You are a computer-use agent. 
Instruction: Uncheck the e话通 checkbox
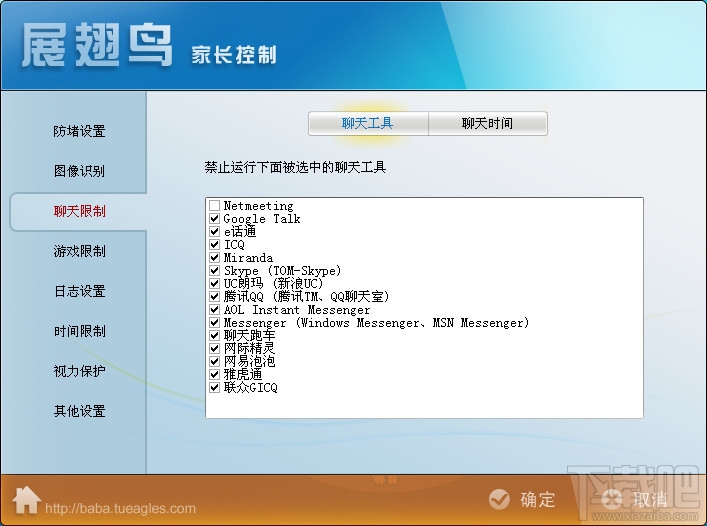click(215, 232)
